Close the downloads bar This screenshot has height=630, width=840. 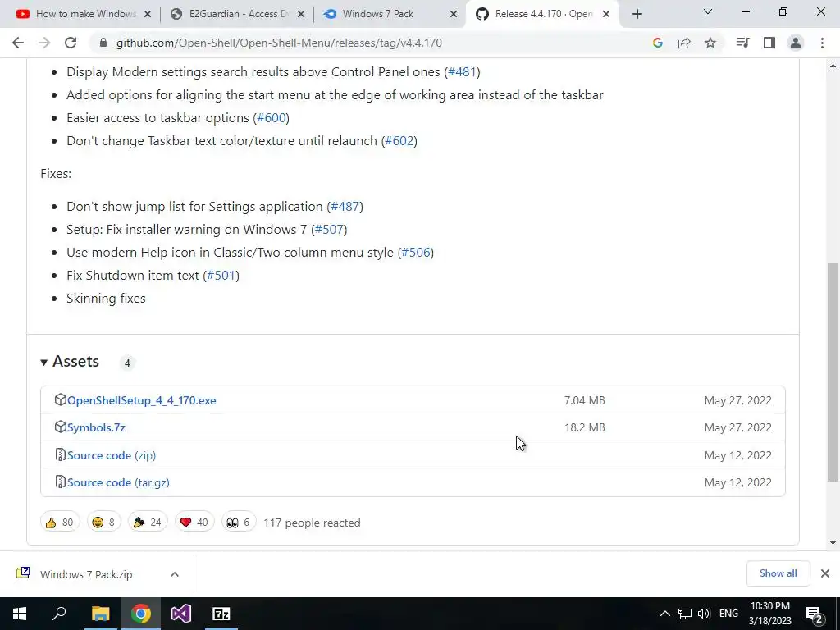(825, 573)
